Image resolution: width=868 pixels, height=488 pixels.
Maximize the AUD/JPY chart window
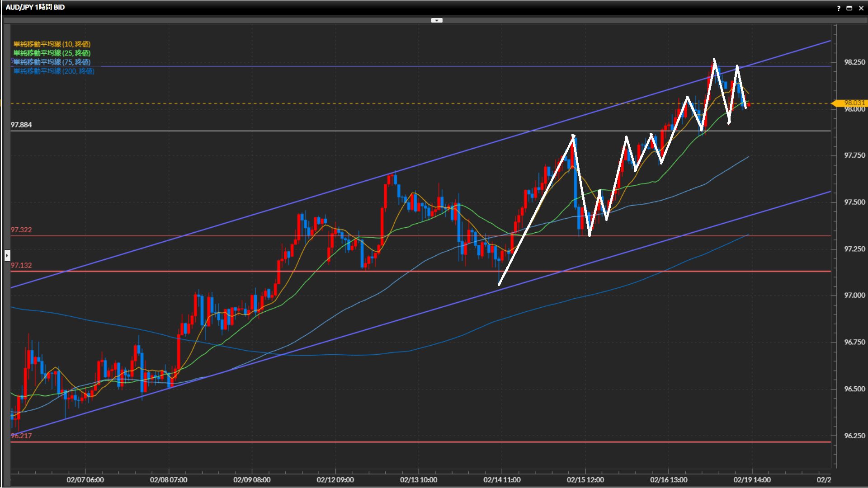click(849, 8)
